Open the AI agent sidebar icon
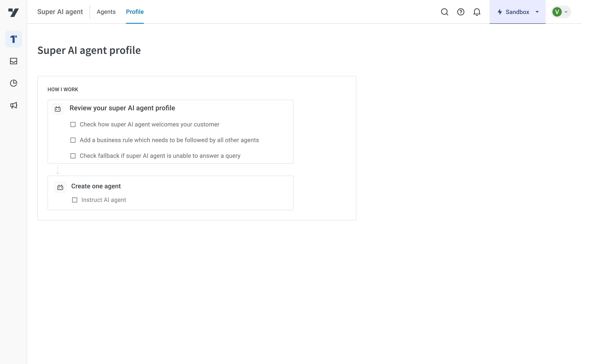The width and height of the screenshot is (611, 364). 13,39
